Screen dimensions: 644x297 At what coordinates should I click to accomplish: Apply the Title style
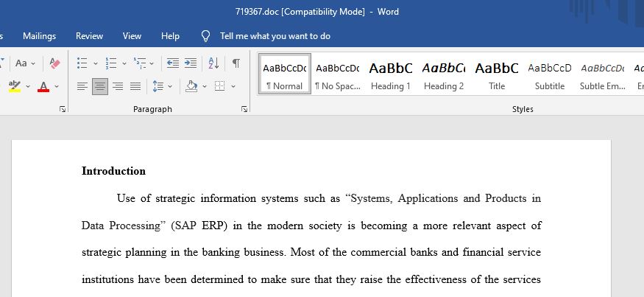coord(497,74)
